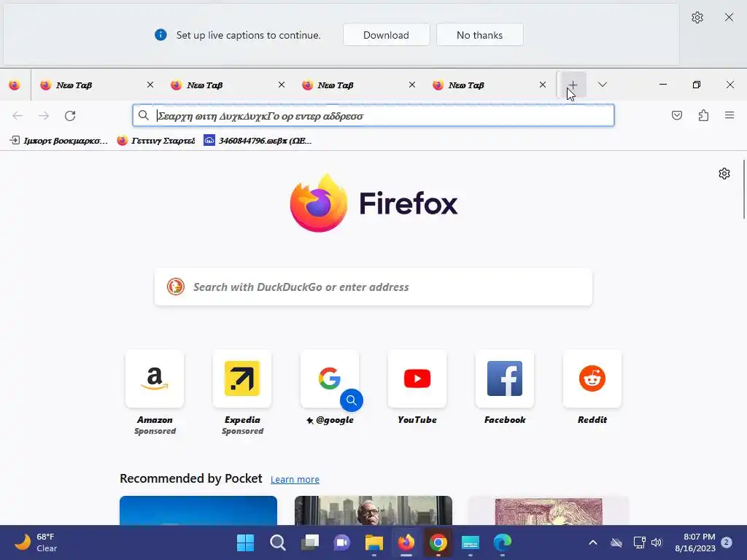This screenshot has height=560, width=747.
Task: Open the third Pocket story with pink artwork
Action: [549, 510]
